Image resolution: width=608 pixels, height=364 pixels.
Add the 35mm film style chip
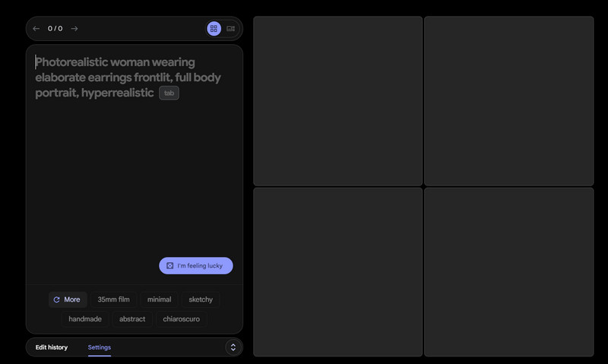coord(113,299)
